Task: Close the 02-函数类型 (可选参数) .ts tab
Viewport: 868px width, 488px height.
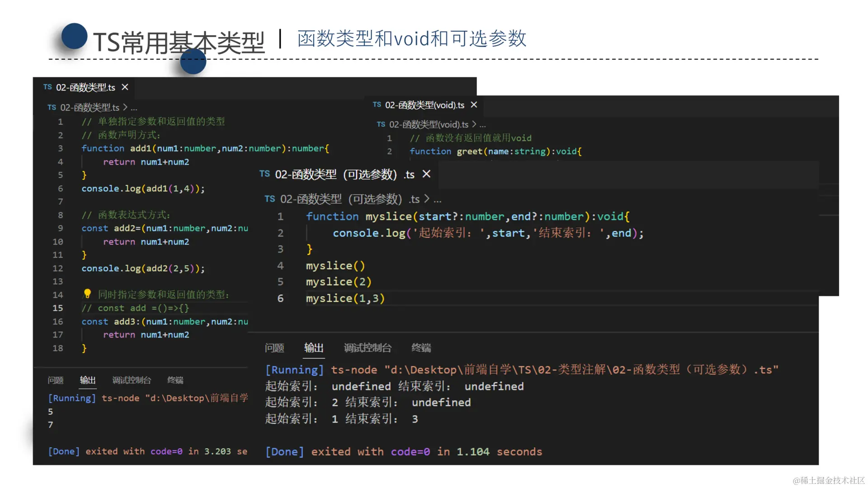Action: [x=426, y=174]
